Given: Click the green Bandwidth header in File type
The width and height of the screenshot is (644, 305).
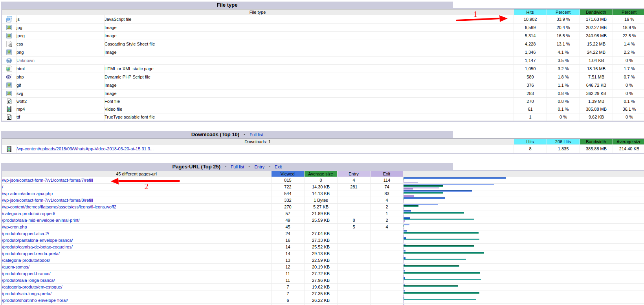Looking at the screenshot, I should pos(596,12).
